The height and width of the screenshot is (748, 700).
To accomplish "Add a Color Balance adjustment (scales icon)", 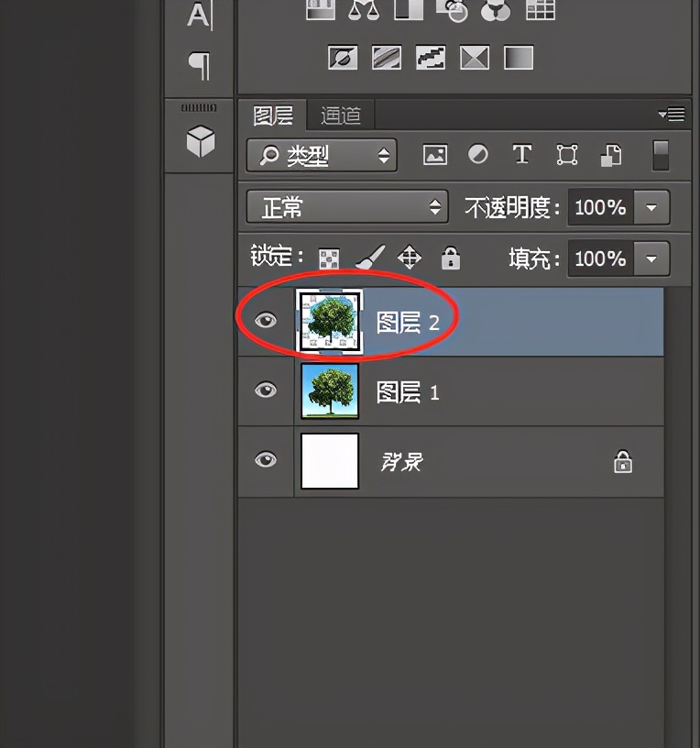I will pyautogui.click(x=364, y=9).
